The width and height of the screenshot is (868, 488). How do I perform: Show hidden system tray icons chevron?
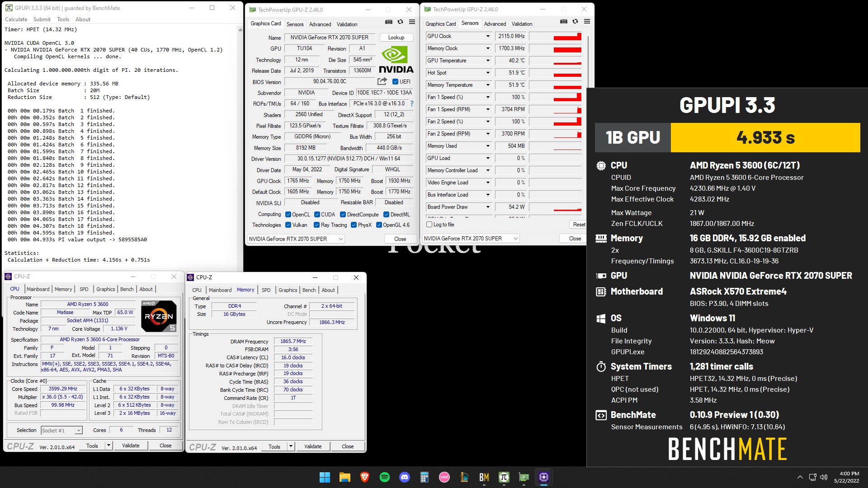(x=800, y=477)
